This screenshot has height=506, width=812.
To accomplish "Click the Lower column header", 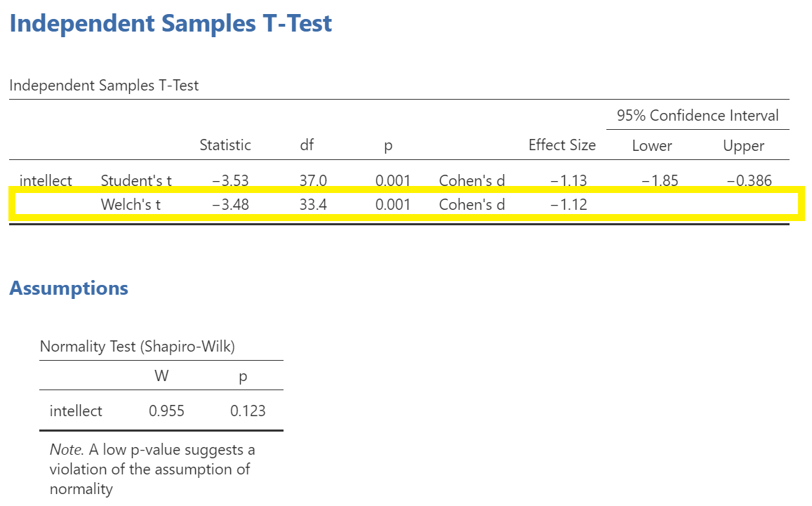I will pos(652,145).
